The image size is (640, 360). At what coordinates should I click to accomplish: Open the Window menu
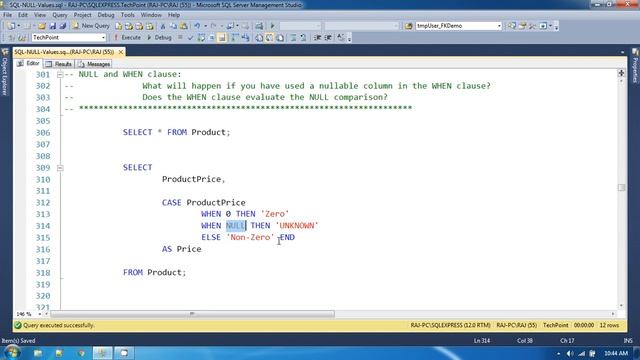point(151,15)
